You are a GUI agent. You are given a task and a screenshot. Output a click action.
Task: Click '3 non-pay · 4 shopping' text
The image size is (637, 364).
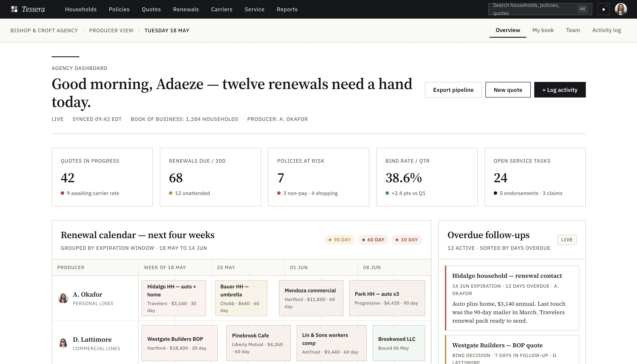310,193
